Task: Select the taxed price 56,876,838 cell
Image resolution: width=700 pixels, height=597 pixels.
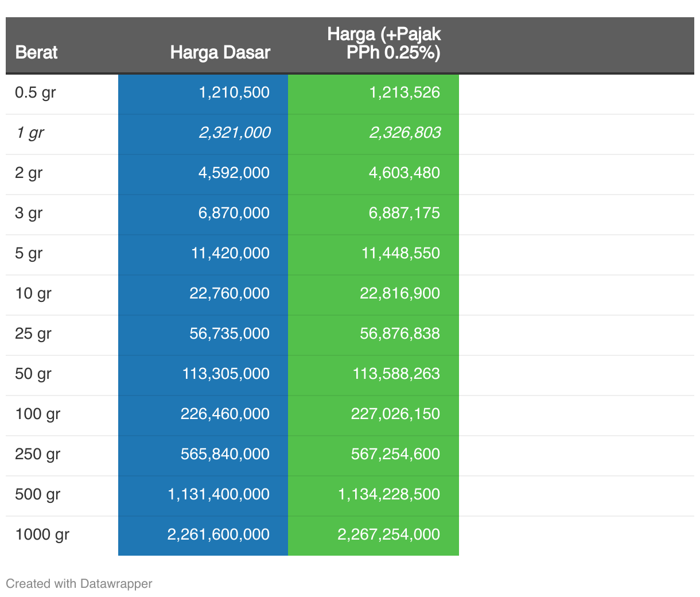Action: click(399, 334)
